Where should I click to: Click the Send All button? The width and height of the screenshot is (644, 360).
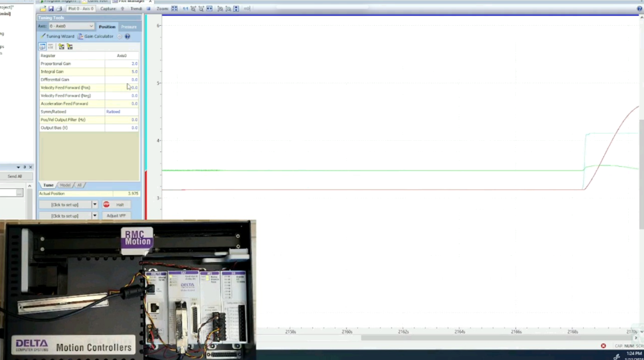tap(15, 176)
